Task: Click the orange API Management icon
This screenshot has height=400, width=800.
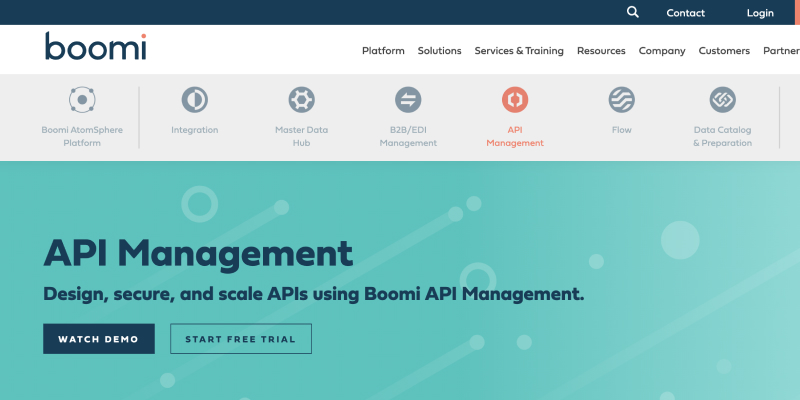Action: coord(515,99)
